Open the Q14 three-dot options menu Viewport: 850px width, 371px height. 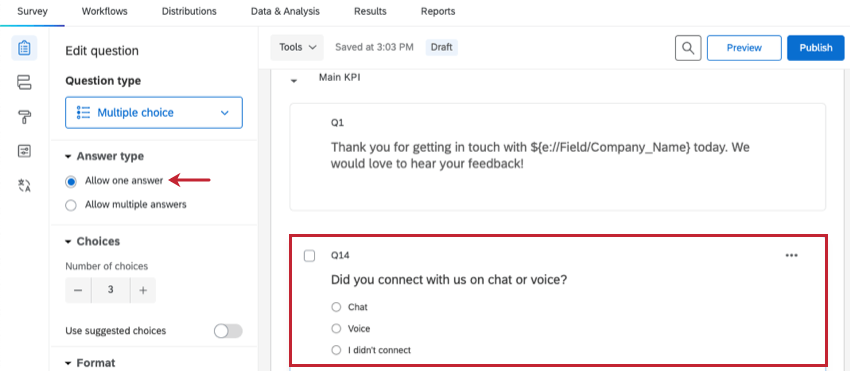tap(791, 255)
